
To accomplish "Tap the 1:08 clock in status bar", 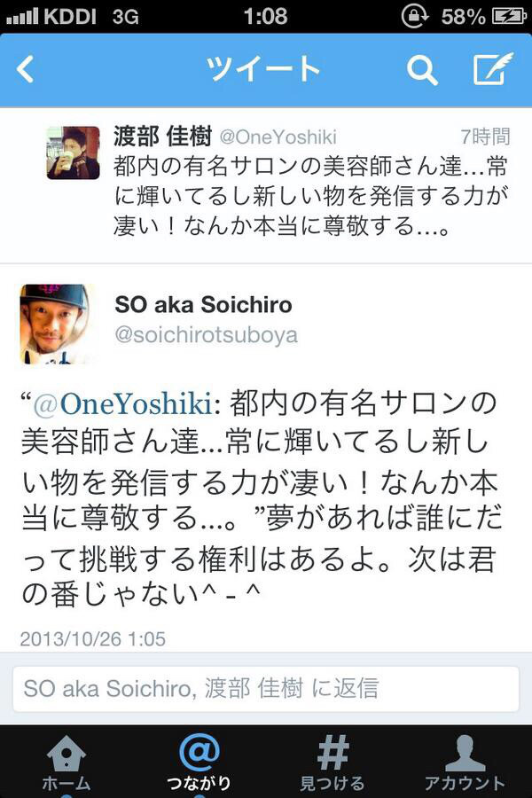I will click(265, 16).
